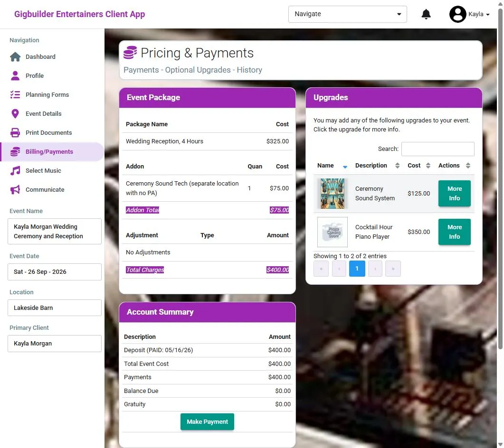
Task: Click the first page pagination button
Action: click(321, 269)
